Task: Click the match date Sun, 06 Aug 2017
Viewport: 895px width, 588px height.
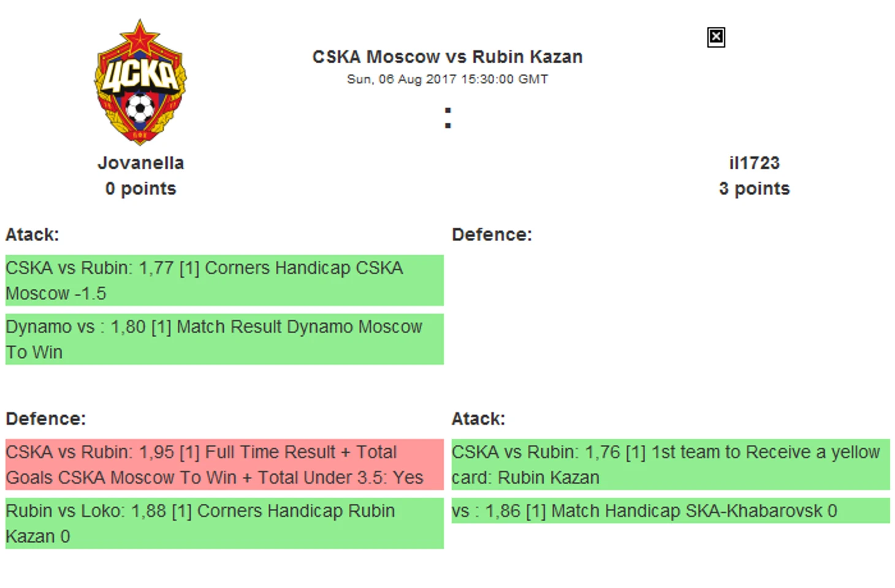Action: [447, 79]
